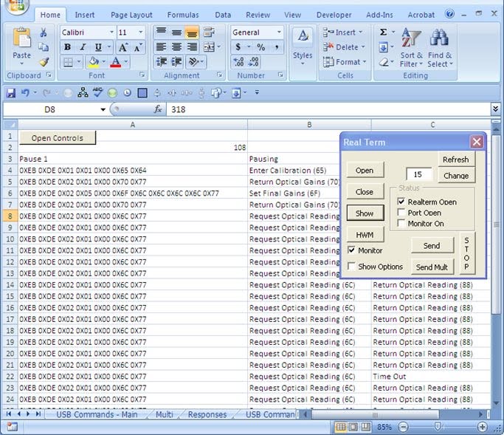Click the red Font Color A
504x435 pixels.
tap(116, 62)
